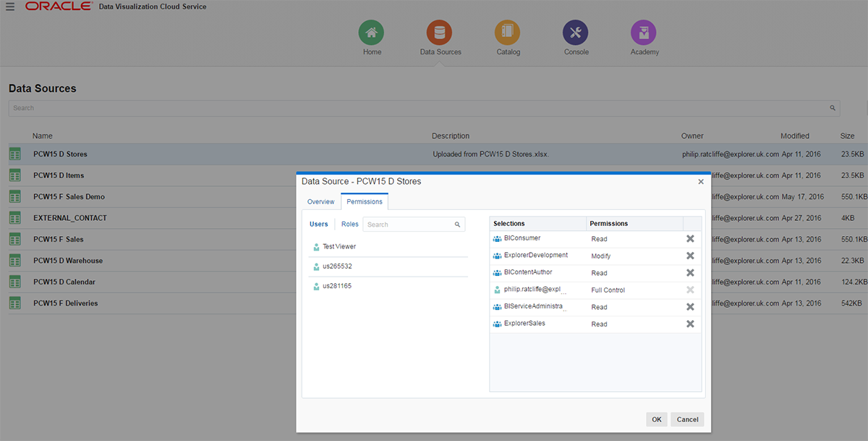Click the Oracle logo in the header
This screenshot has height=441, width=868.
(59, 7)
